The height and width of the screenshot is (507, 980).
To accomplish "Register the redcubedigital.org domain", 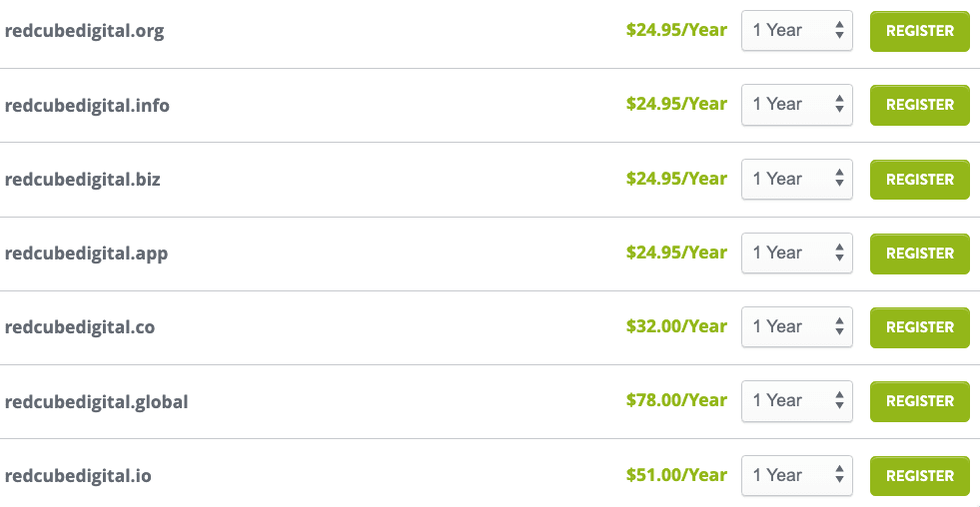I will pos(919,31).
